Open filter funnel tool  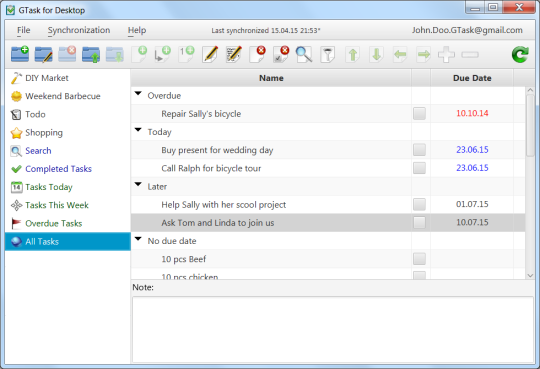(328, 54)
